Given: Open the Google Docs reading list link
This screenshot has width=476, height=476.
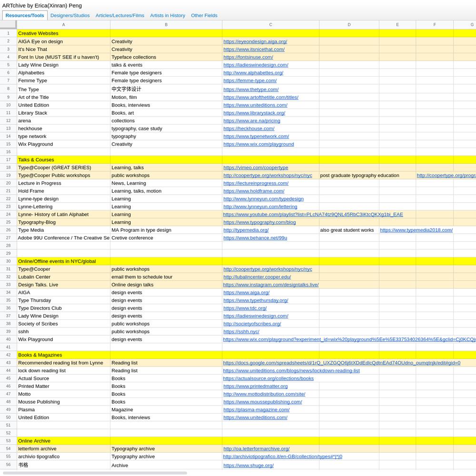Looking at the screenshot, I should (342, 363).
